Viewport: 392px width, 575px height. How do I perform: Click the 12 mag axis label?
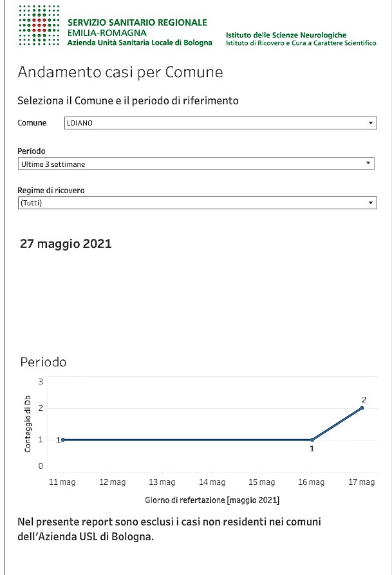point(113,482)
